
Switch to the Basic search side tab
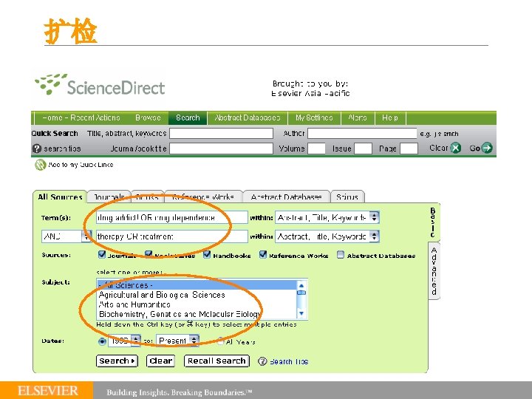point(432,222)
